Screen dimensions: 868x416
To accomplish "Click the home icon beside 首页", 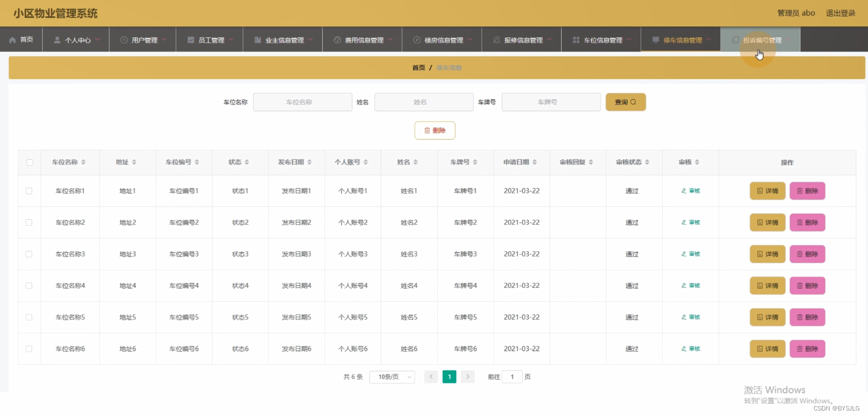I will pyautogui.click(x=13, y=40).
